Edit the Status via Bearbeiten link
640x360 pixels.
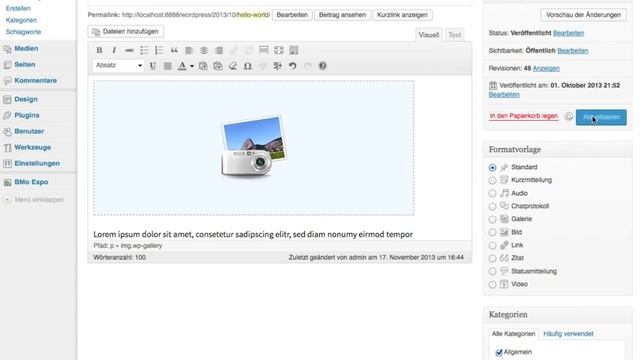(569, 33)
